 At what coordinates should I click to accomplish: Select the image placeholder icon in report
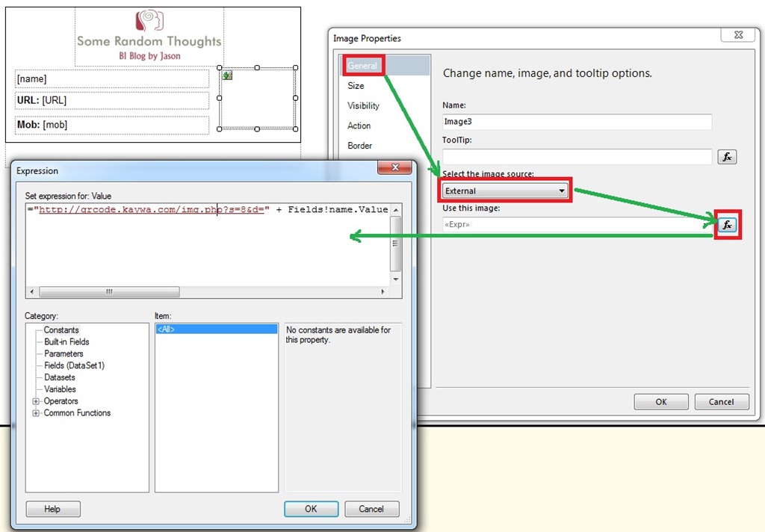click(x=227, y=75)
